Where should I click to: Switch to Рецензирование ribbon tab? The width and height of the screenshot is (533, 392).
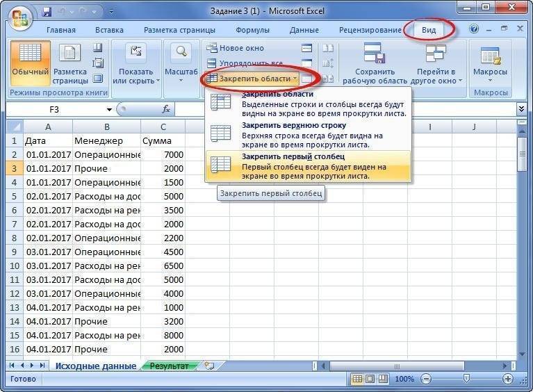tap(370, 30)
